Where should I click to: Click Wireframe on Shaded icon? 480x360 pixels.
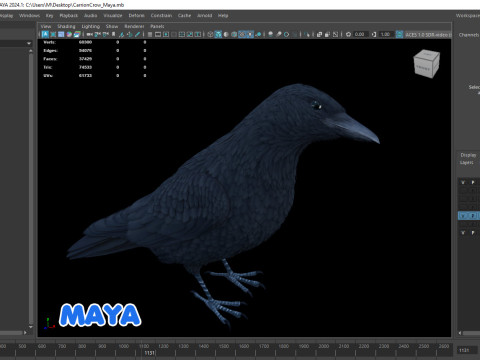pos(234,34)
